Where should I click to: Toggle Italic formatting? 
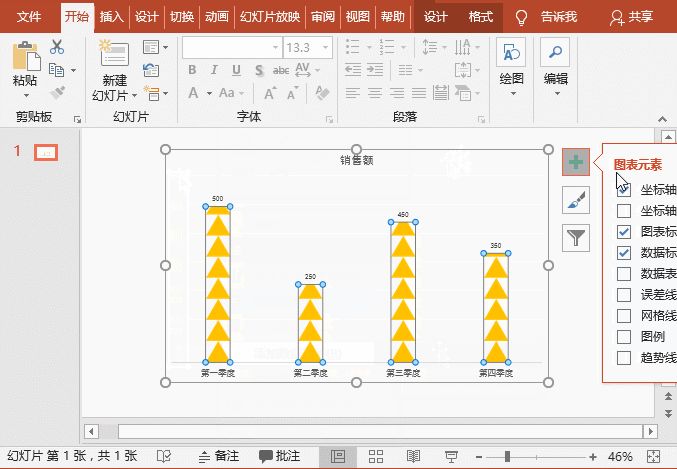coord(214,70)
